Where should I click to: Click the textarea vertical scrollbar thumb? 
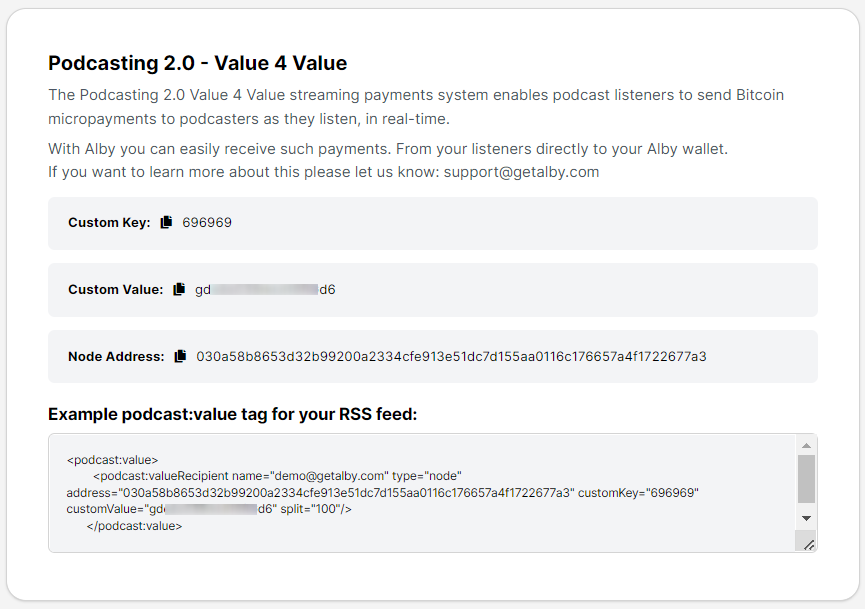807,479
